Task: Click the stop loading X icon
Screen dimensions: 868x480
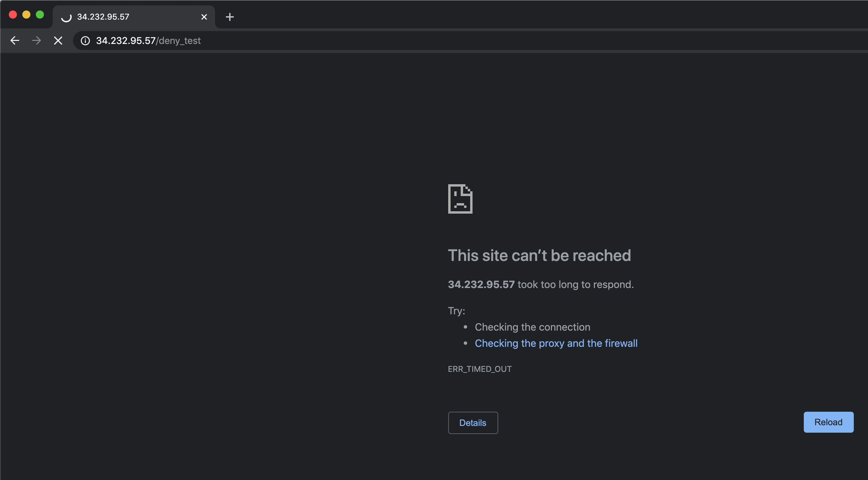Action: point(57,40)
